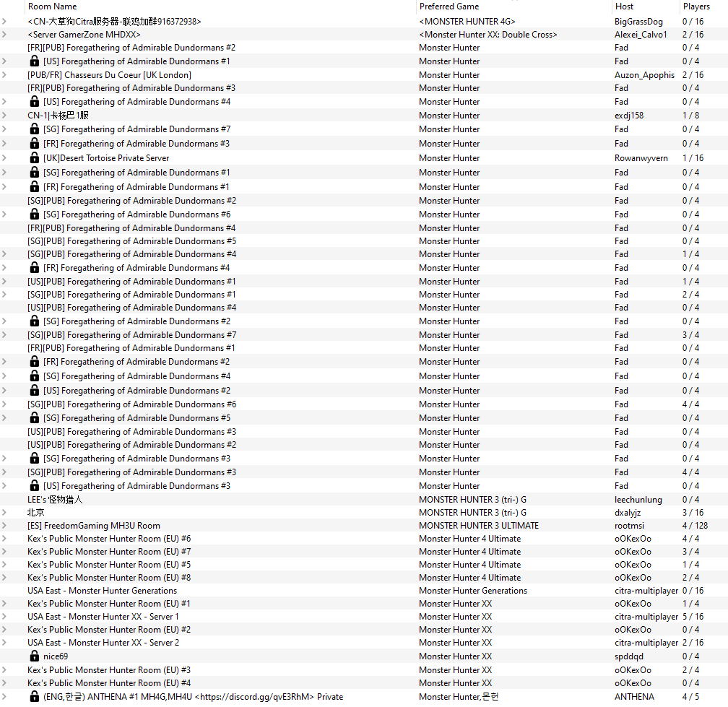Click lock icon beside [UK]Desert Tortoise Private Server
The width and height of the screenshot is (728, 707).
point(35,157)
